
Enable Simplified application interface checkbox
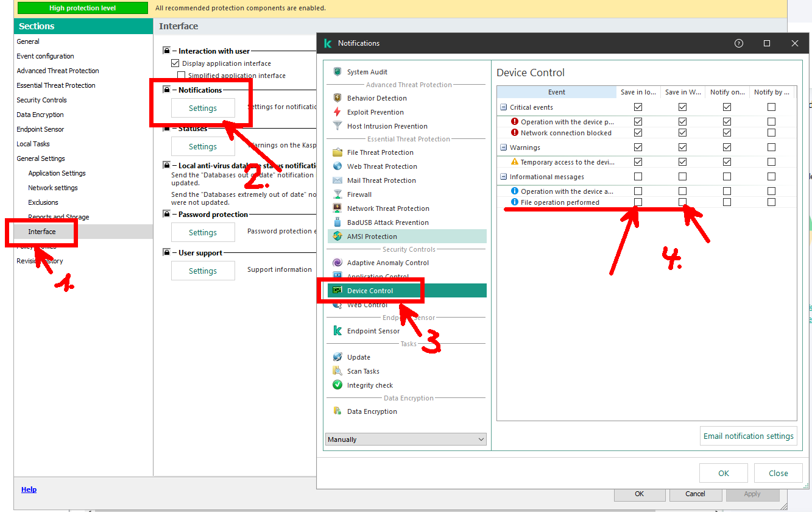(x=181, y=76)
